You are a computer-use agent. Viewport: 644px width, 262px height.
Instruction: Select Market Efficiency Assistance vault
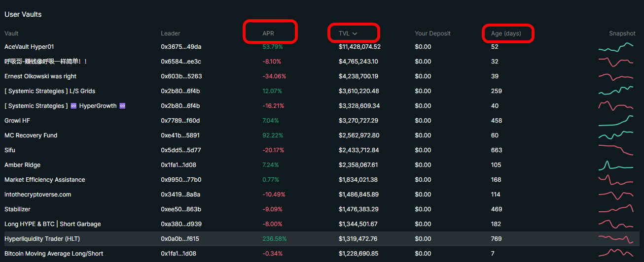point(45,180)
